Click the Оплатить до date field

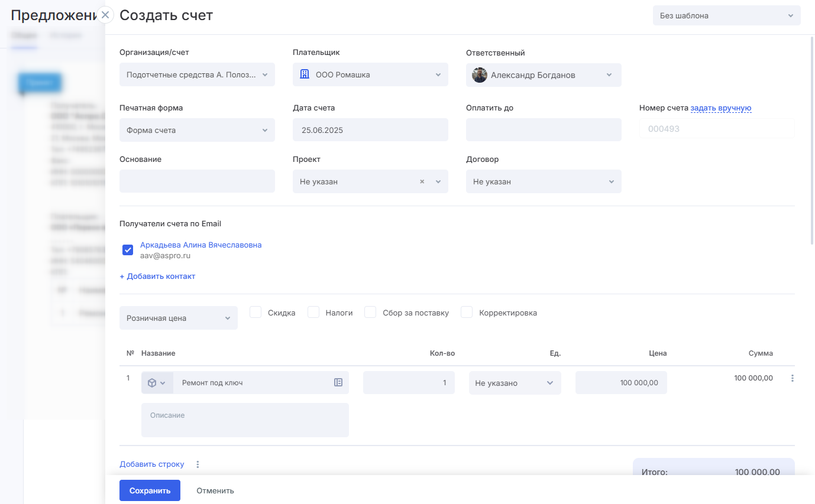(x=543, y=130)
